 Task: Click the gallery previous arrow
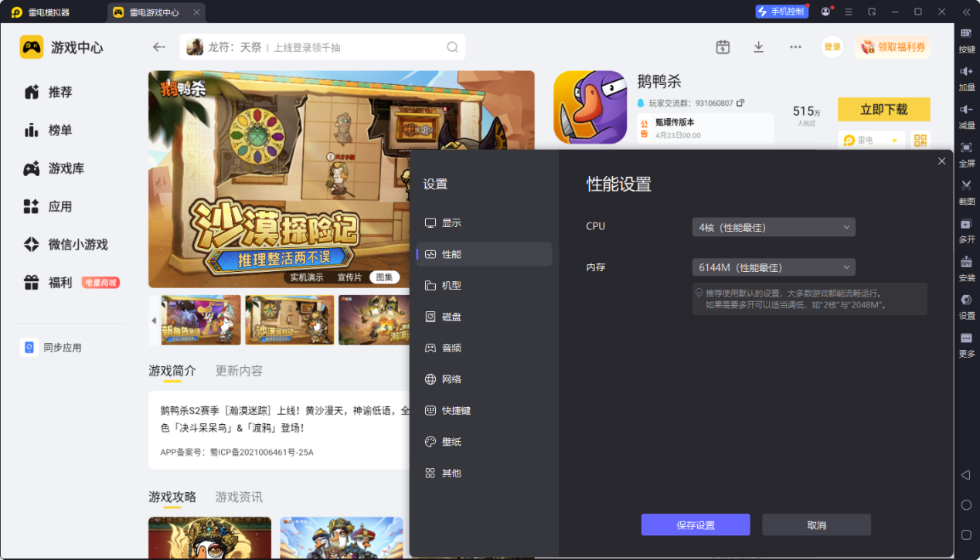pos(153,320)
